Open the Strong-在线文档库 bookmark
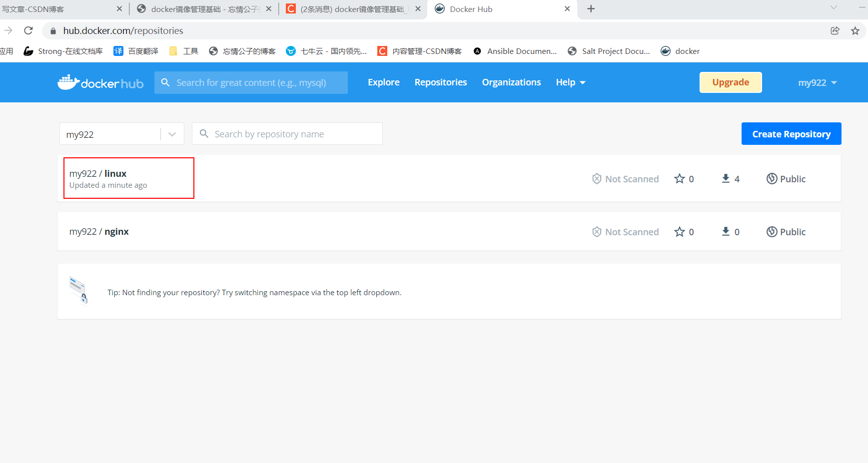 (x=63, y=51)
